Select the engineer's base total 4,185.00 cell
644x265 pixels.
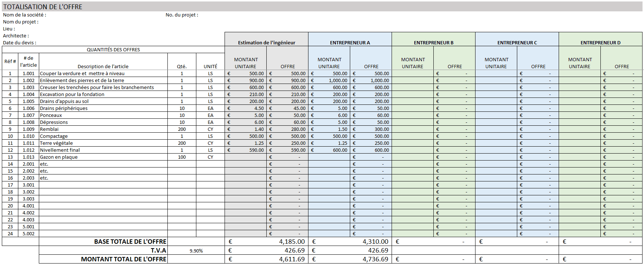click(x=291, y=242)
